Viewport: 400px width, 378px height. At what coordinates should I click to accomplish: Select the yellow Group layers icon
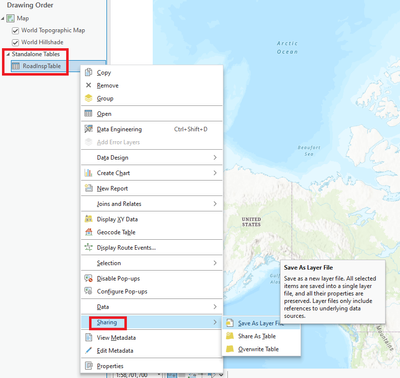click(88, 98)
